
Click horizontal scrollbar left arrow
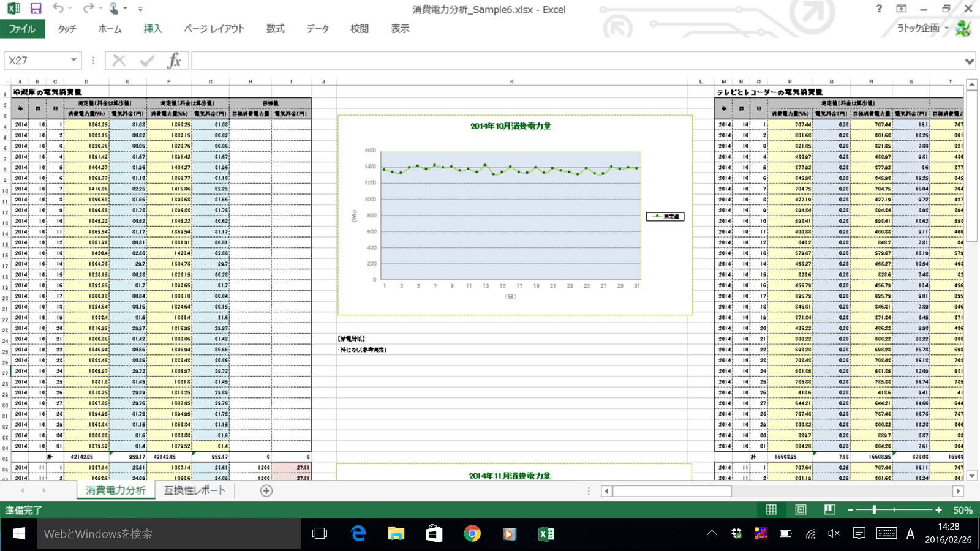[x=606, y=491]
